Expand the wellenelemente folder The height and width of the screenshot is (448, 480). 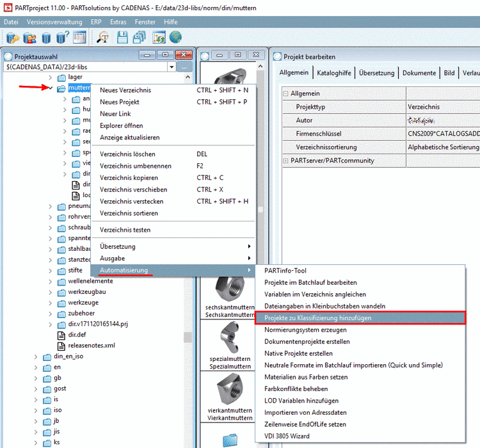click(51, 282)
